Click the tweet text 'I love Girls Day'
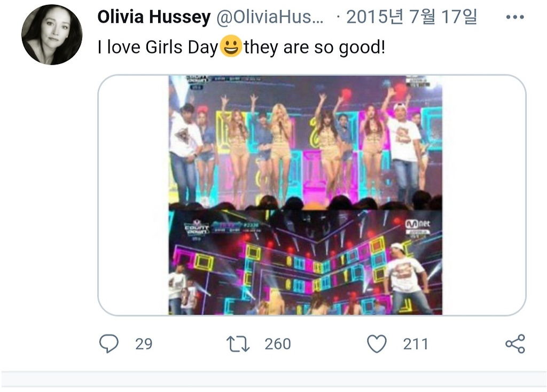The width and height of the screenshot is (547, 392). point(158,48)
